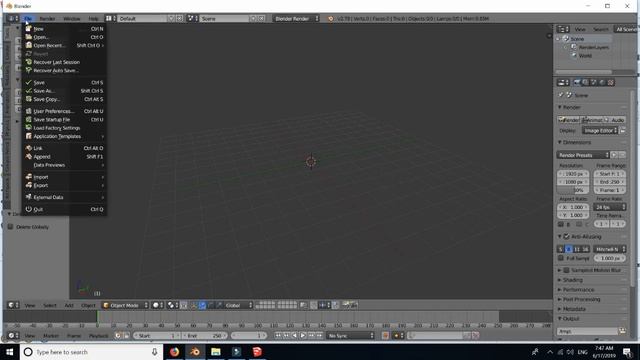Click the 3D view editor type icon
The image size is (640, 360).
click(x=13, y=305)
